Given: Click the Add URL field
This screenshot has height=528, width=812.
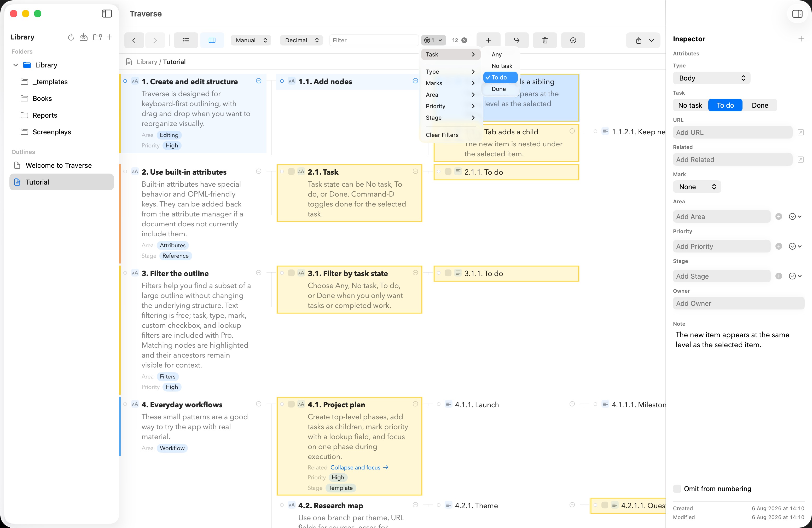Looking at the screenshot, I should (733, 133).
